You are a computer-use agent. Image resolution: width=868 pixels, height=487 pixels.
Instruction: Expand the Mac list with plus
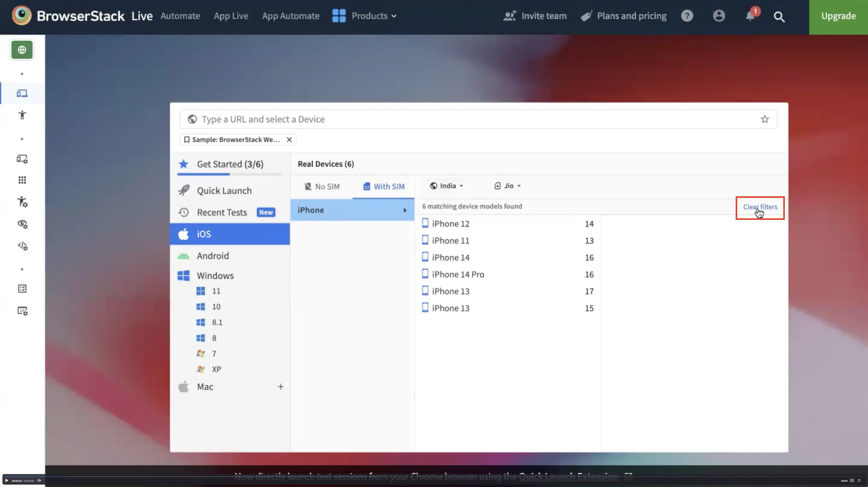click(280, 387)
